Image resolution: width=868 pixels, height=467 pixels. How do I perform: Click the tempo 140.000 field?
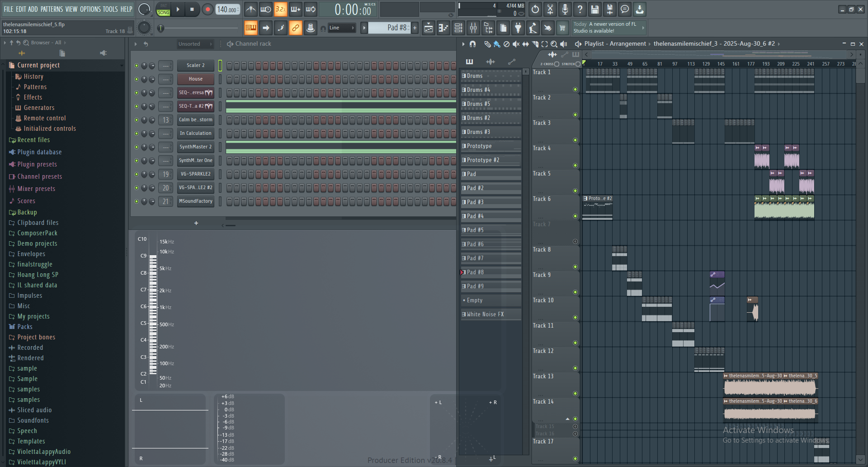point(228,9)
